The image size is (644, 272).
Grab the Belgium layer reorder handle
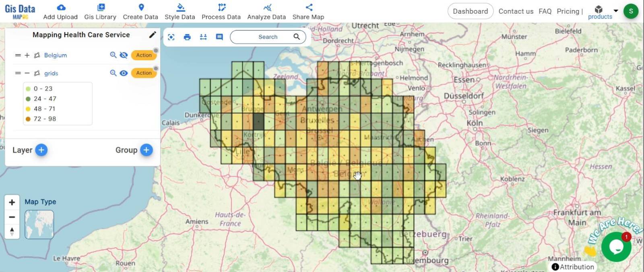click(x=18, y=55)
